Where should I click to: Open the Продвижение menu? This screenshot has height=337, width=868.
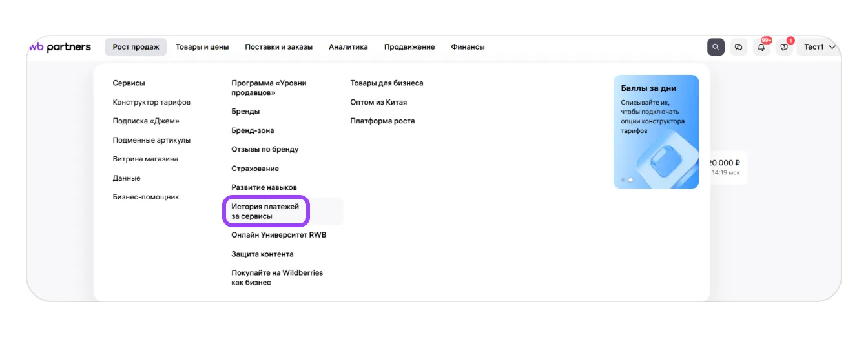tap(409, 47)
